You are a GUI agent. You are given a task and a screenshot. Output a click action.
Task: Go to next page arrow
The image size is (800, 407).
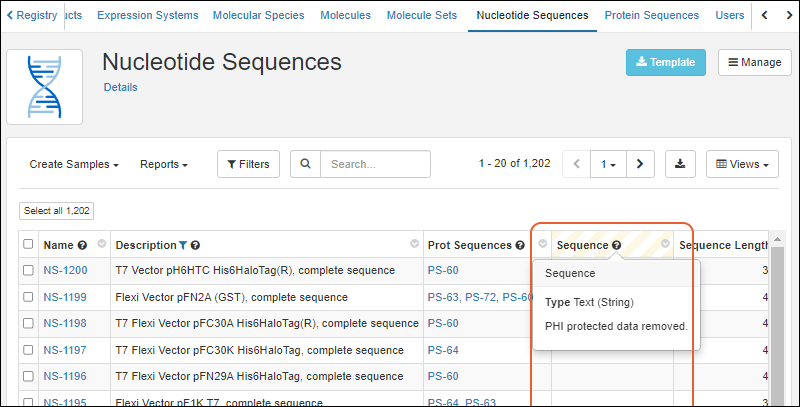[x=640, y=164]
